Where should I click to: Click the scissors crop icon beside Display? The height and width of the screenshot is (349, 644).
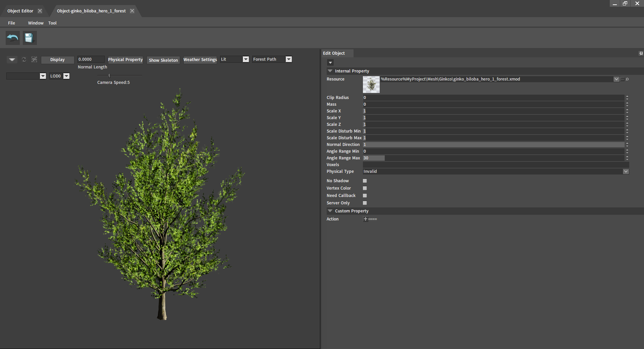pyautogui.click(x=34, y=59)
